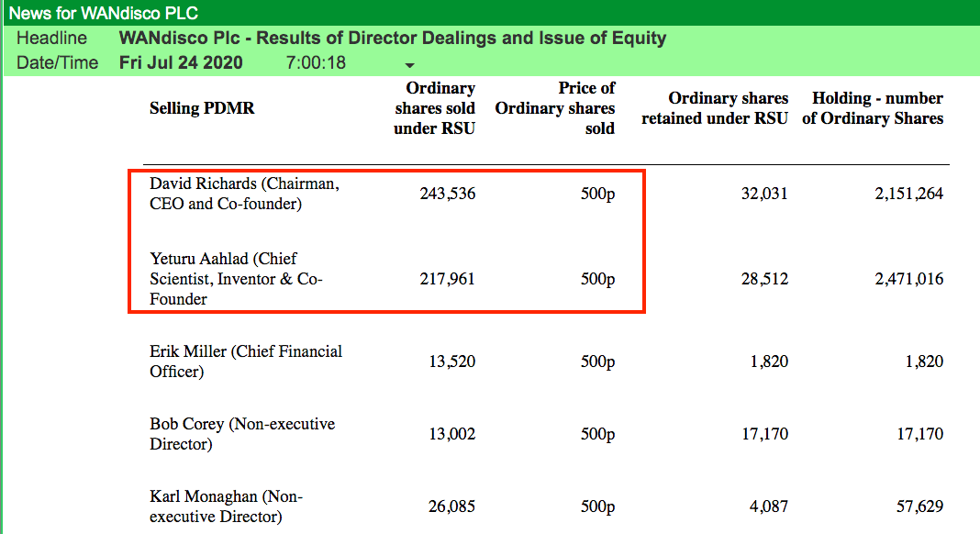Click the 500p price in David Richards row
Screen dimensions: 980x534
coord(597,194)
